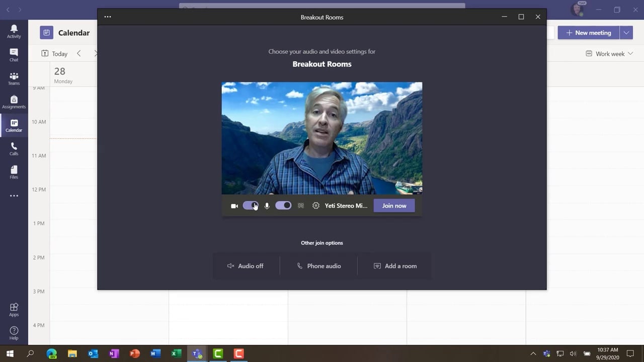Select the Audio off join option

(x=246, y=266)
